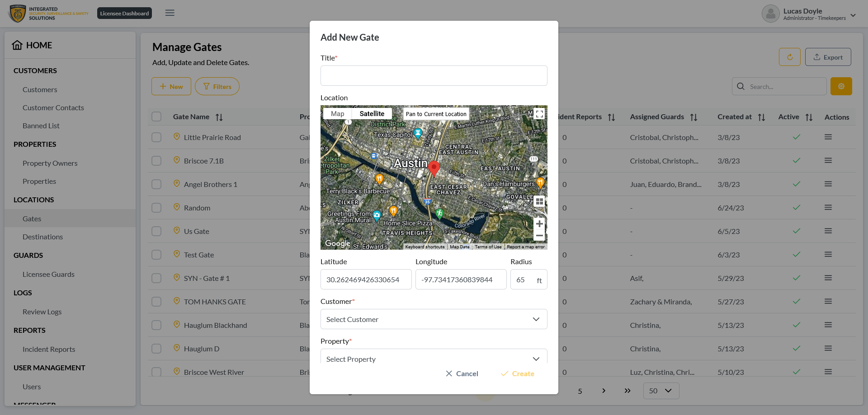
Task: Open Property Owners in the sidebar
Action: pyautogui.click(x=50, y=163)
